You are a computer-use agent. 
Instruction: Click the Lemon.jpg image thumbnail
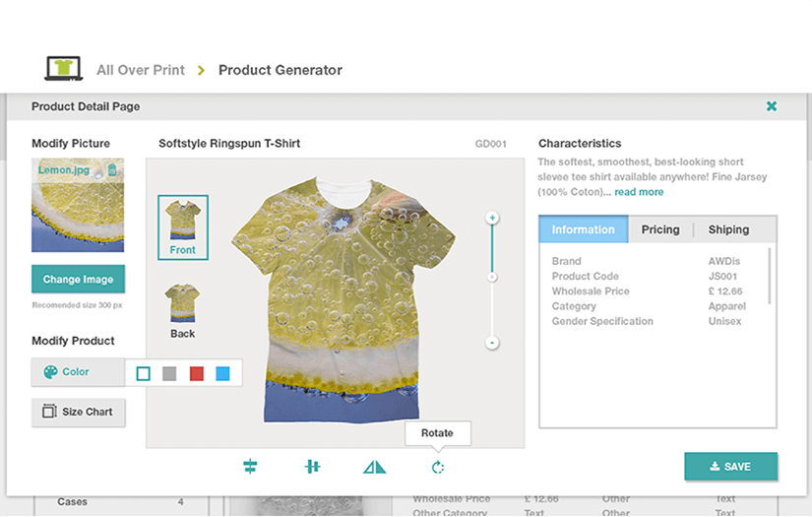coord(78,205)
